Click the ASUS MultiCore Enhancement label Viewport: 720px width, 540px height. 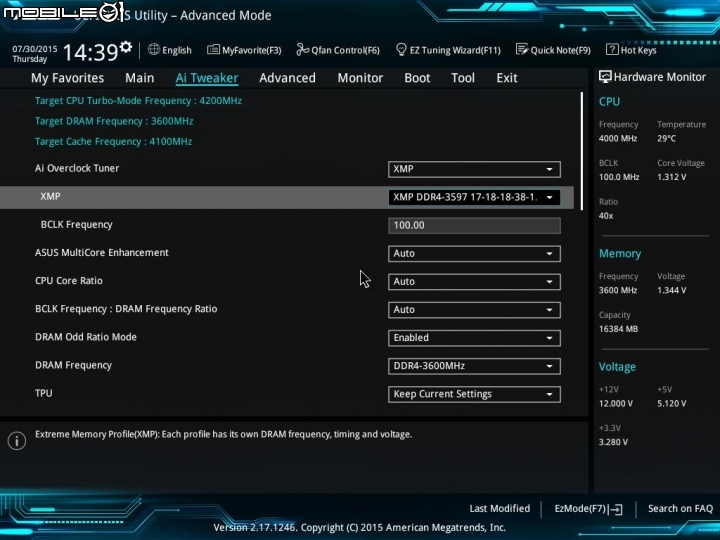[x=102, y=253]
